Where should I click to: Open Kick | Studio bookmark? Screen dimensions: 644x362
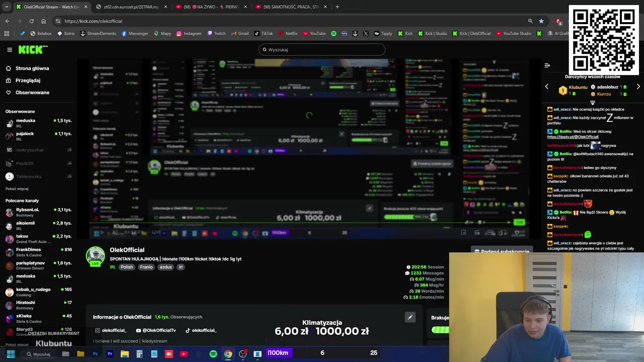click(x=432, y=34)
